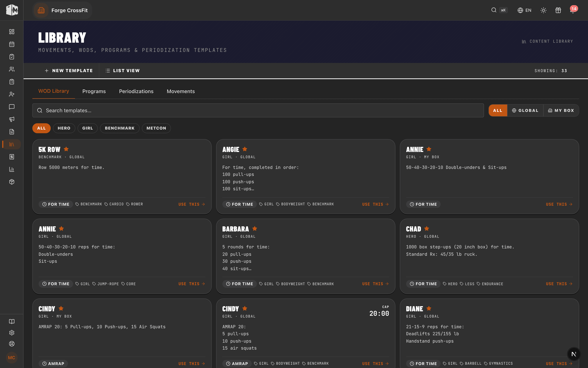
Task: Open the search icon in header
Action: tap(494, 10)
